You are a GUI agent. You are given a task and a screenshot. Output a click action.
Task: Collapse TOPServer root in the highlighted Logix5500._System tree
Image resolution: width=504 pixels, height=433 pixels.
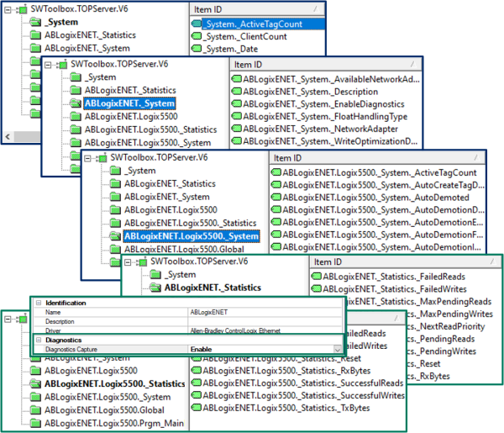tap(87, 158)
